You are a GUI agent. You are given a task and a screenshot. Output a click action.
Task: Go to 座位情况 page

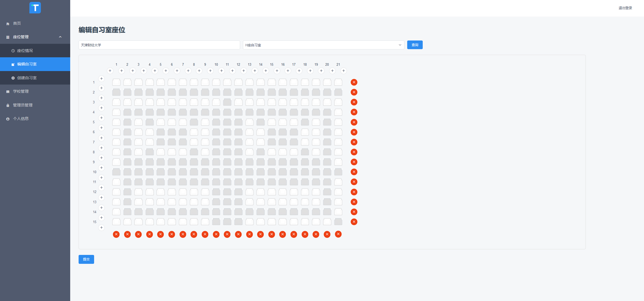point(25,51)
